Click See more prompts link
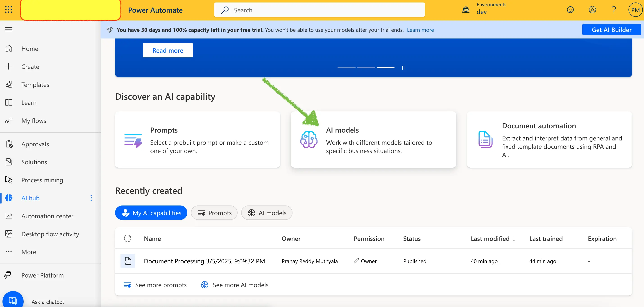Image resolution: width=644 pixels, height=307 pixels. click(x=155, y=285)
